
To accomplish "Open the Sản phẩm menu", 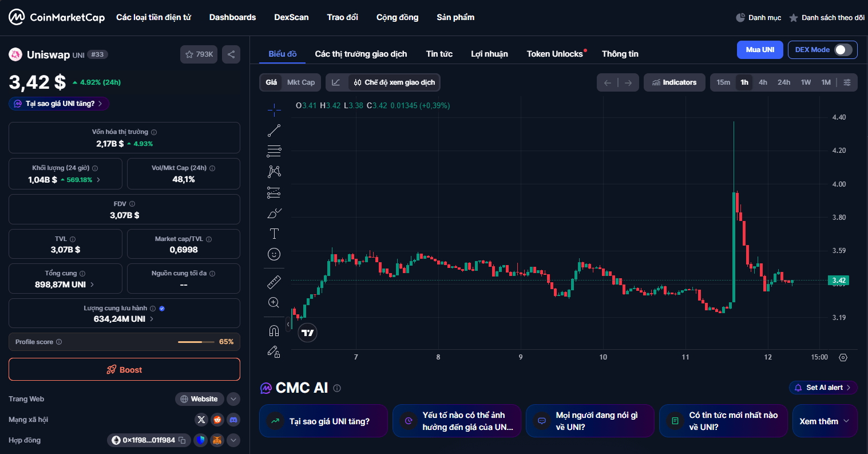I will pyautogui.click(x=455, y=17).
